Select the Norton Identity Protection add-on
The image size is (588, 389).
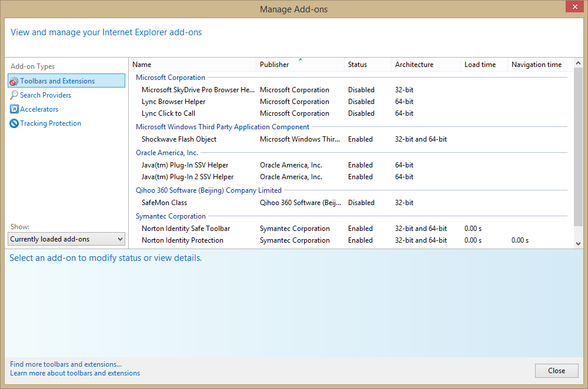(x=182, y=240)
